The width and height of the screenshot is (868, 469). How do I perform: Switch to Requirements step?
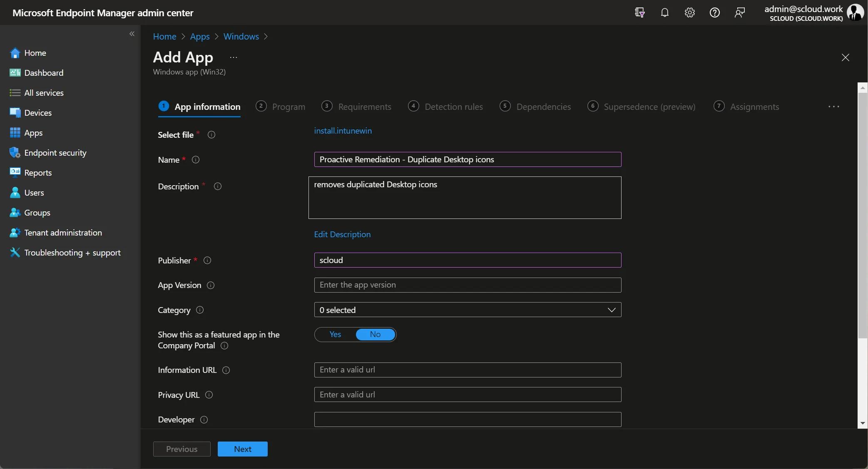[357, 107]
